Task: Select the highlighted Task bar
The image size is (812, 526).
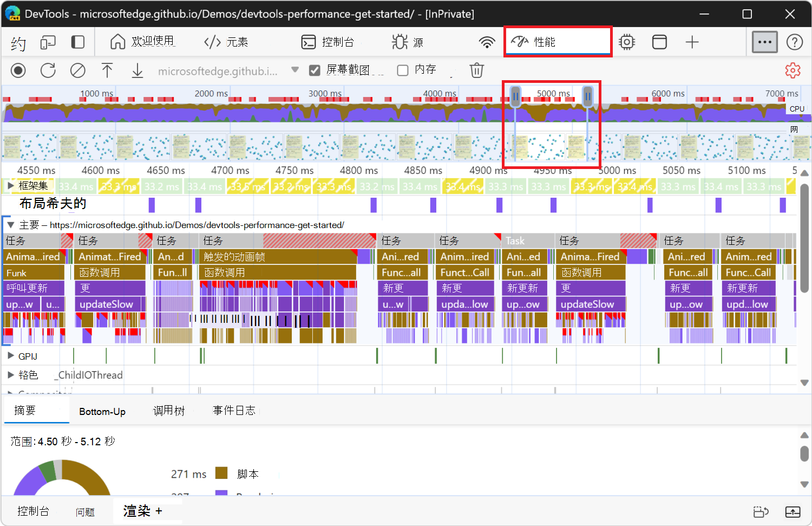Action: [528, 241]
